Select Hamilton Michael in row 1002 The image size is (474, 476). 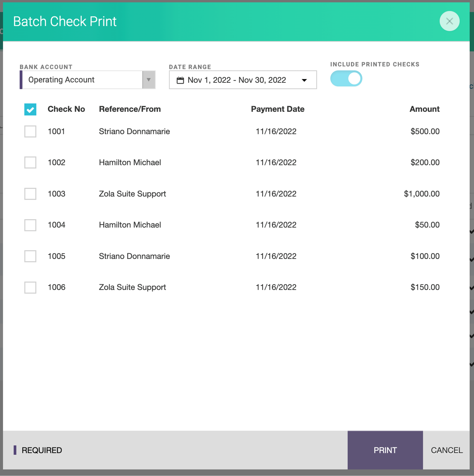click(x=130, y=162)
